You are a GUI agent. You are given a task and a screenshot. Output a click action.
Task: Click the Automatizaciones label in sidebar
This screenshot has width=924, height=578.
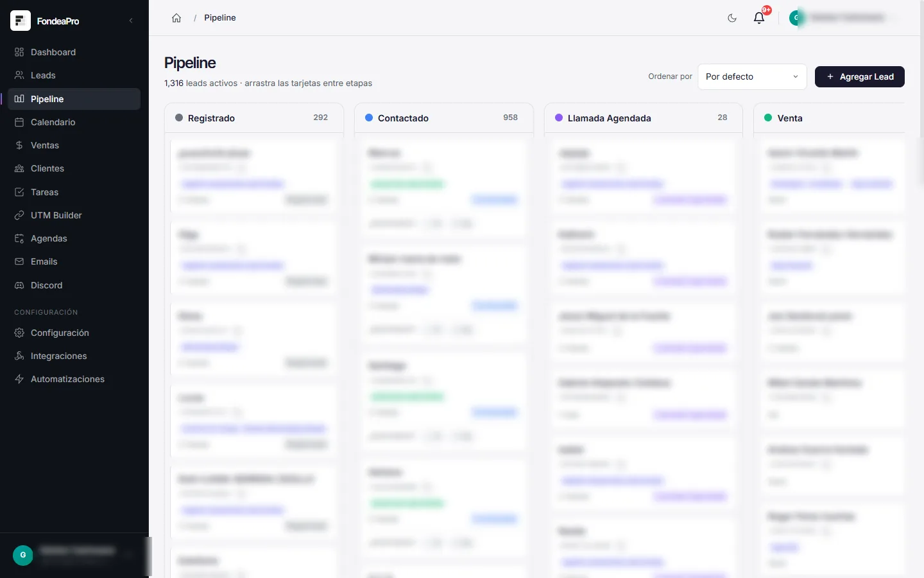tap(68, 379)
